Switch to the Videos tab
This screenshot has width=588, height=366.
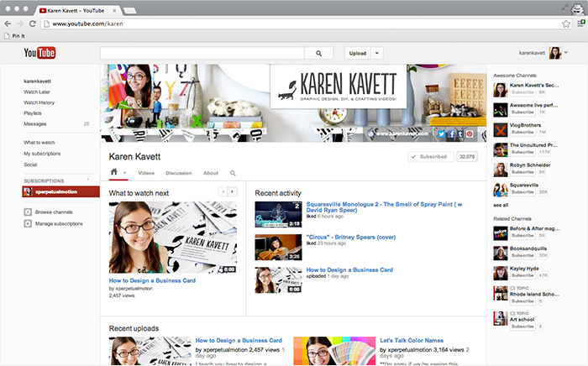146,173
